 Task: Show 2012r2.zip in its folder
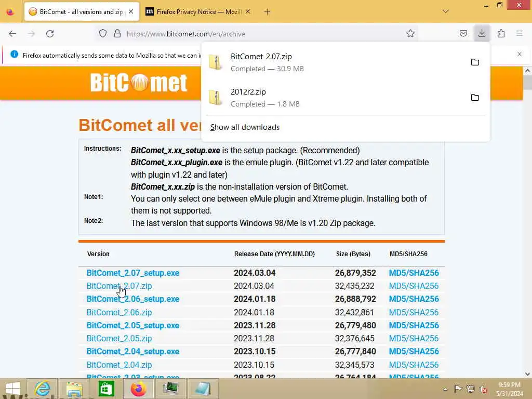(x=475, y=97)
